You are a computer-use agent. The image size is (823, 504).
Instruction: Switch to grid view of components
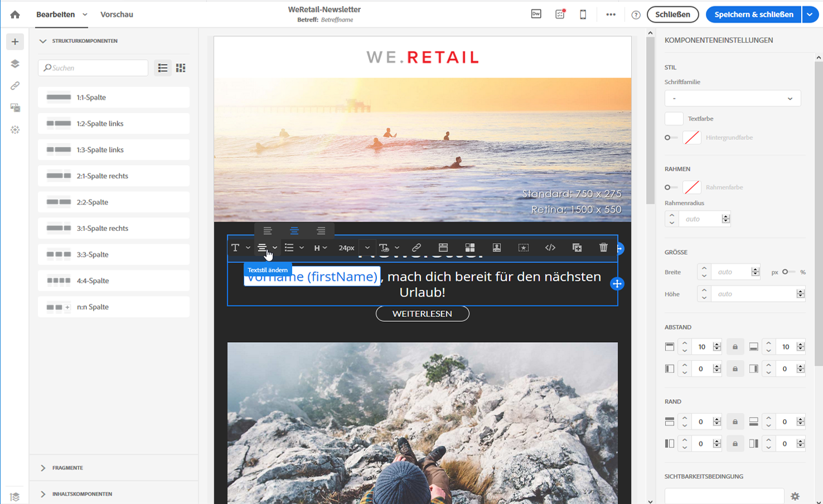(x=181, y=68)
